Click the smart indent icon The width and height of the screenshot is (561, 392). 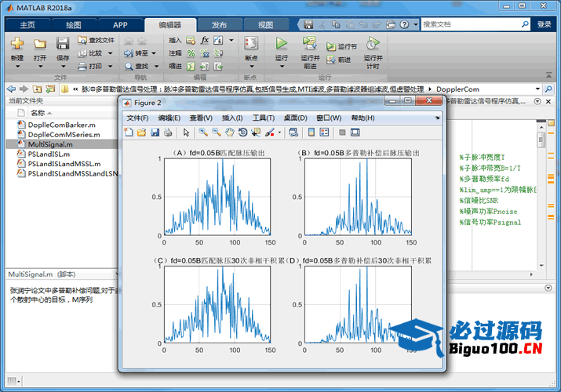click(x=191, y=66)
